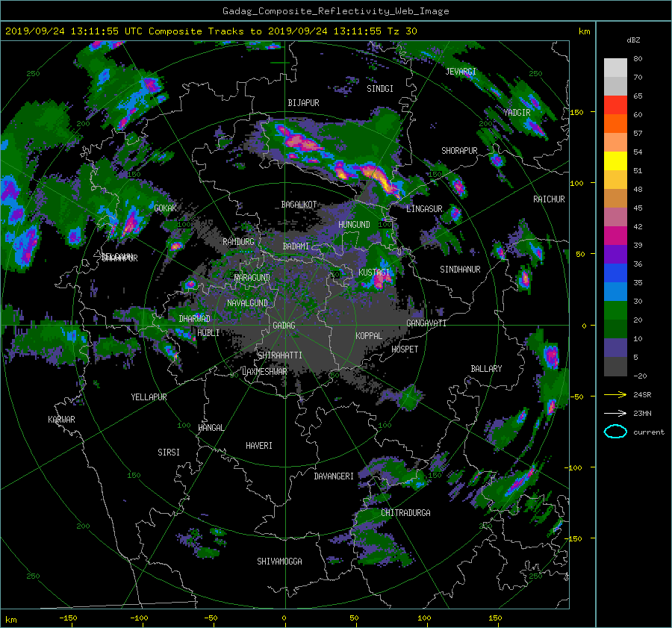Image resolution: width=672 pixels, height=628 pixels.
Task: Click the LAXMESHWAR city label
Action: click(x=264, y=372)
